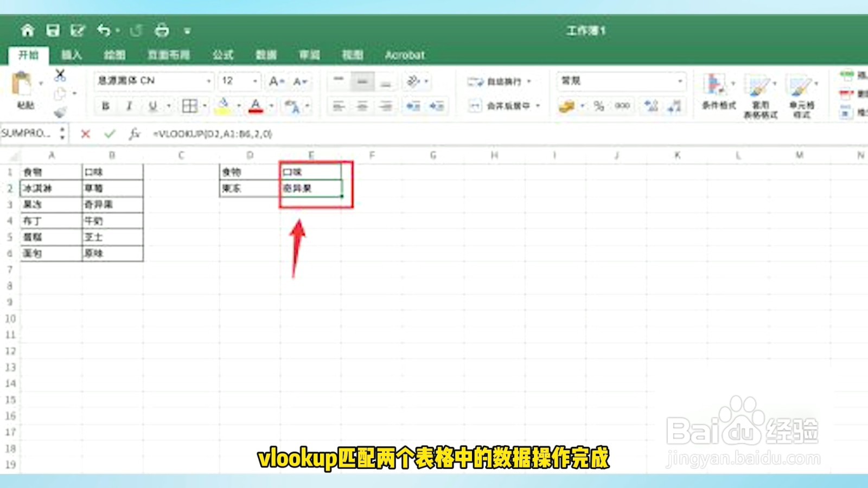Toggle Italic formatting
Viewport: 868px width, 488px height.
point(129,106)
